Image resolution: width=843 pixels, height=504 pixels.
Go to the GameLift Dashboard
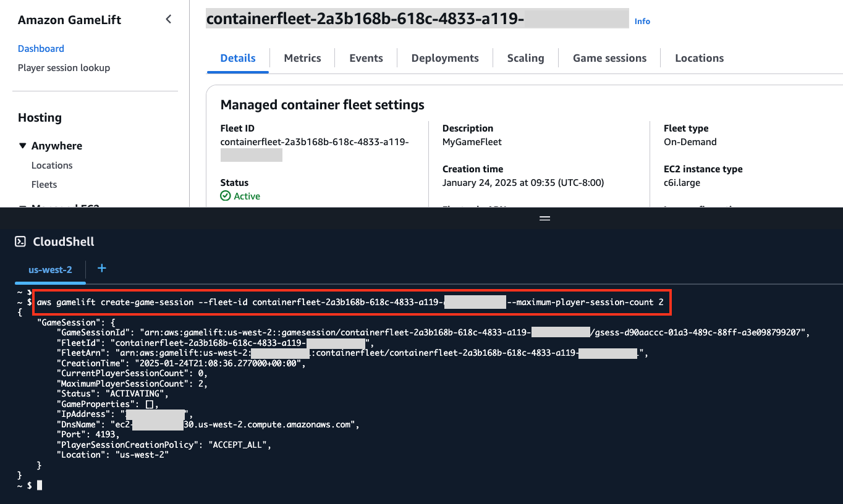pos(41,48)
